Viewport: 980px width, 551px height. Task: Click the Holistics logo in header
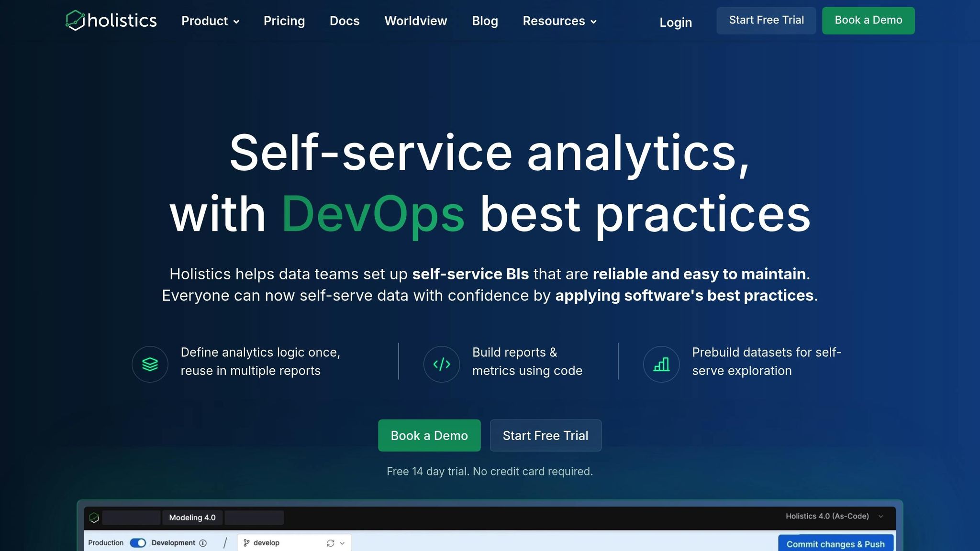(x=111, y=21)
